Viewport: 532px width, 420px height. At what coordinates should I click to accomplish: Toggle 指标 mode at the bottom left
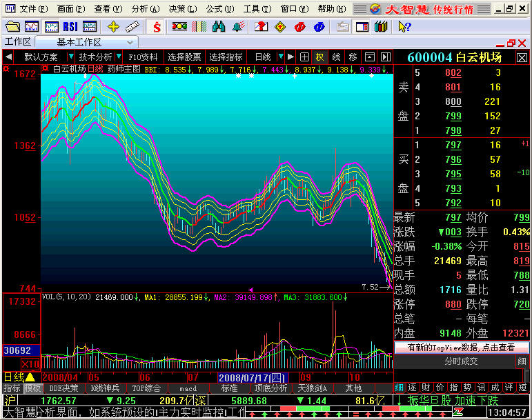coord(12,388)
